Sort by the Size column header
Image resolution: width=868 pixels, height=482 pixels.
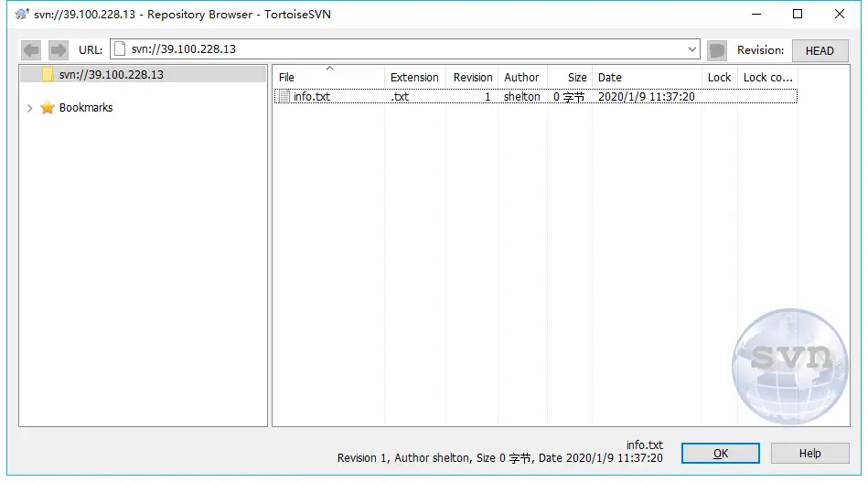pyautogui.click(x=570, y=78)
